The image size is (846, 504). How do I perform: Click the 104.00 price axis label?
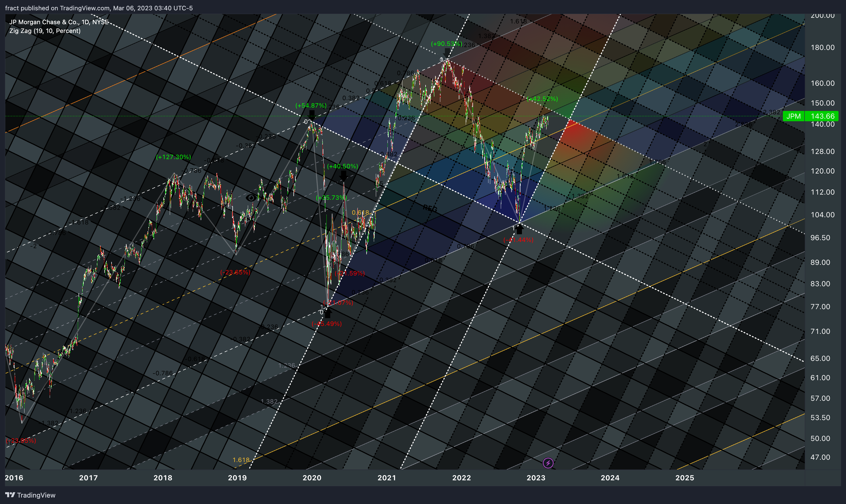pos(823,215)
